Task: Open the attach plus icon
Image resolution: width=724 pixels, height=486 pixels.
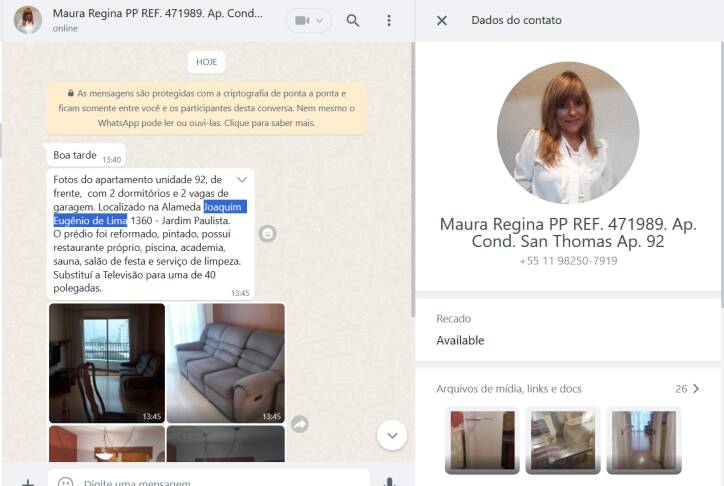Action: click(x=28, y=482)
